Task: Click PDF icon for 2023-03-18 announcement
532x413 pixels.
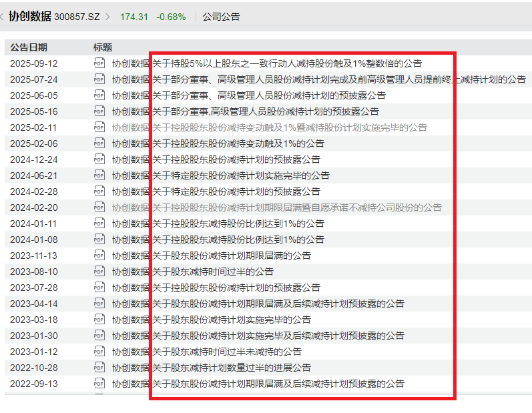Action: (x=99, y=319)
